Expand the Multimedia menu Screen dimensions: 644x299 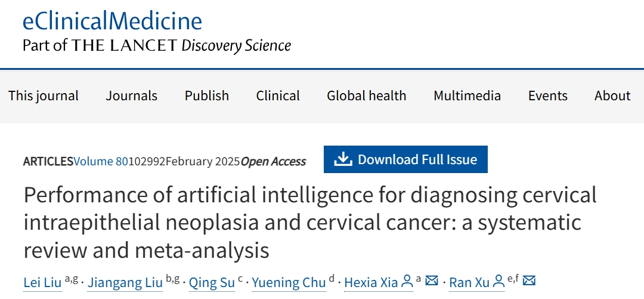(x=467, y=95)
